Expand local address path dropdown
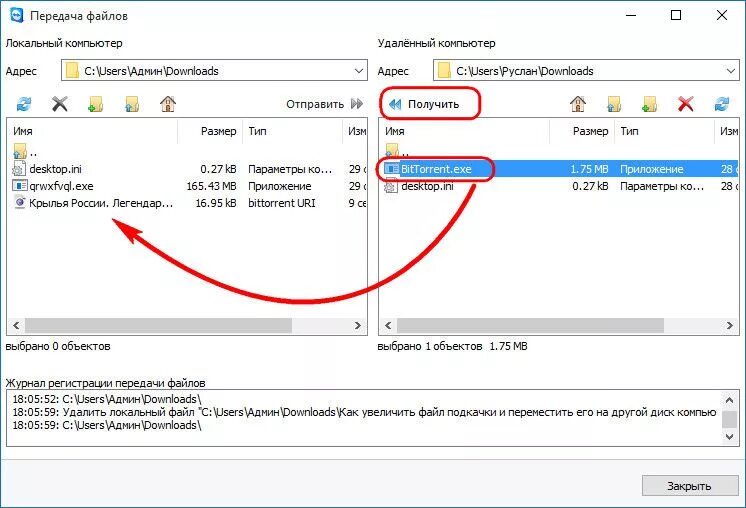 tap(359, 71)
